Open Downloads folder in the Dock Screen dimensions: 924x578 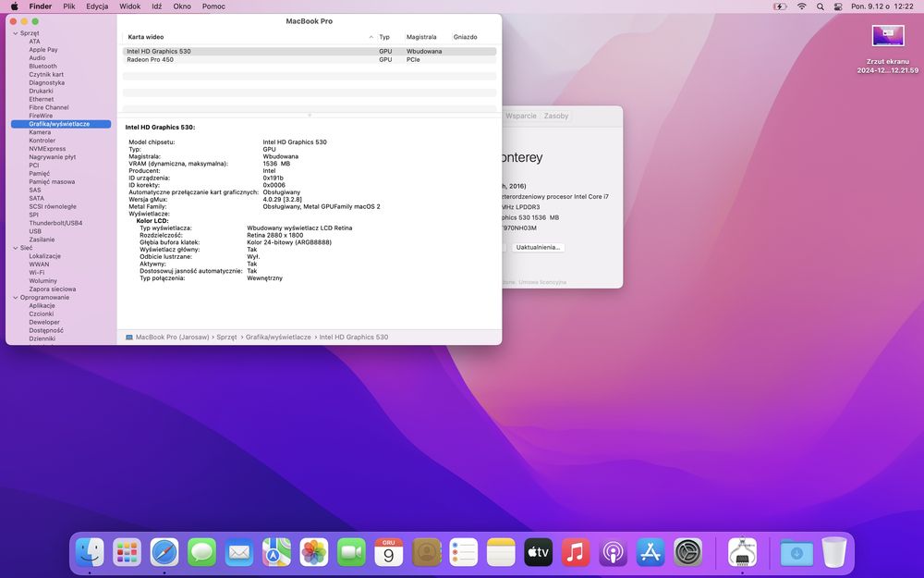(796, 553)
